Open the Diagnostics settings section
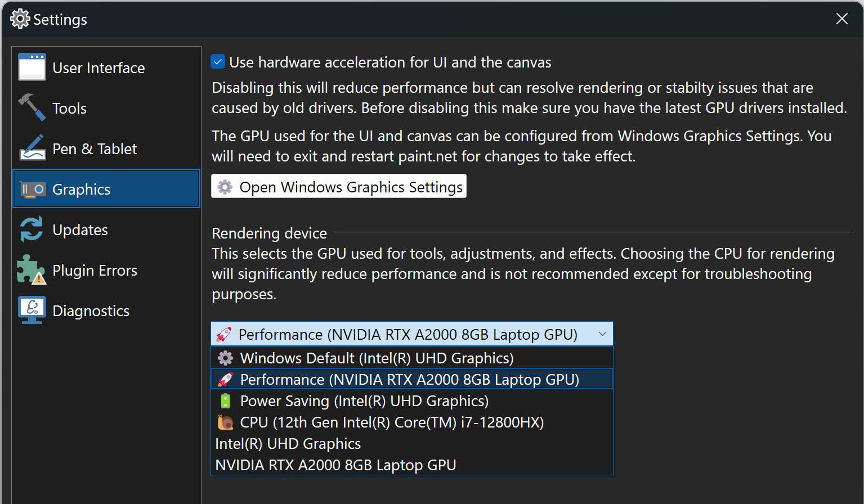864x504 pixels. tap(91, 310)
